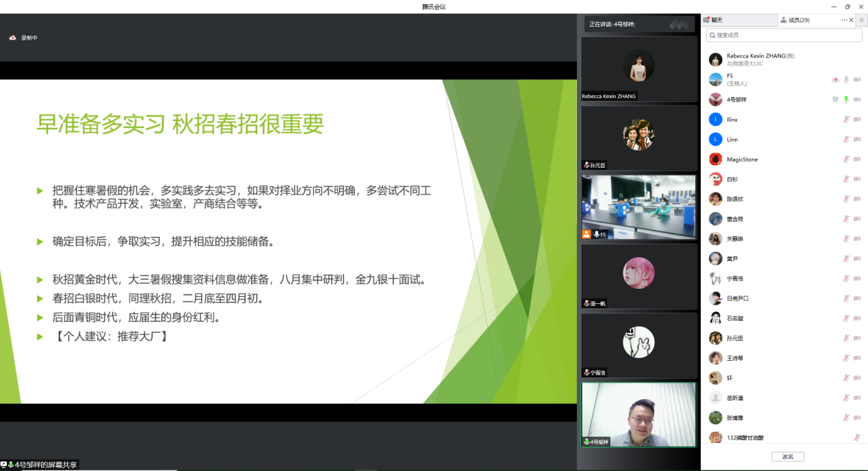Click the layout switch icon above video tiles
The height and width of the screenshot is (471, 868).
679,25
